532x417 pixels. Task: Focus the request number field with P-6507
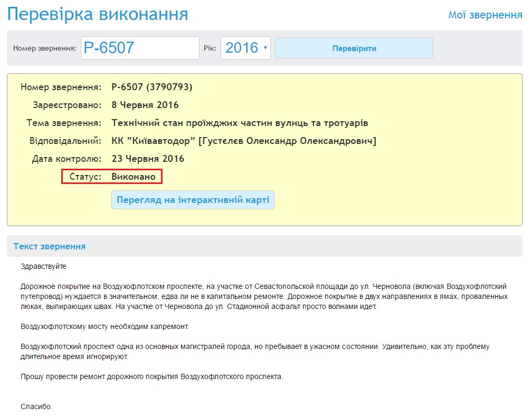[140, 48]
